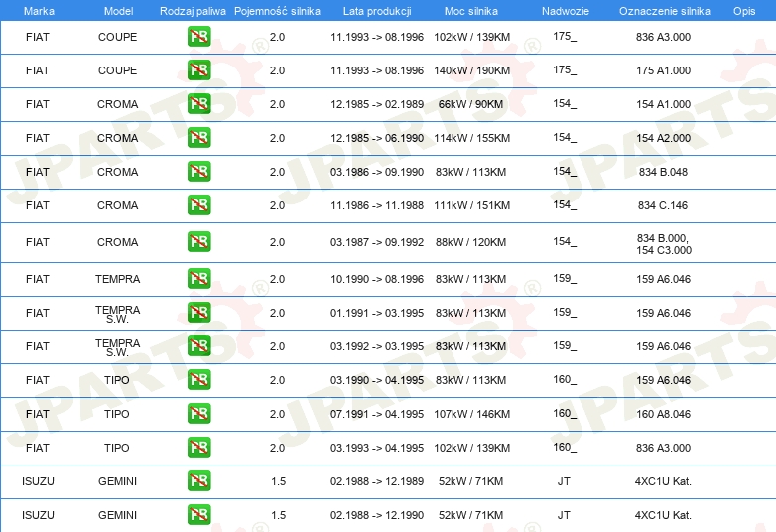Screen dimensions: 776x532
Task: Sort by the Marka column header
Action: [x=39, y=11]
